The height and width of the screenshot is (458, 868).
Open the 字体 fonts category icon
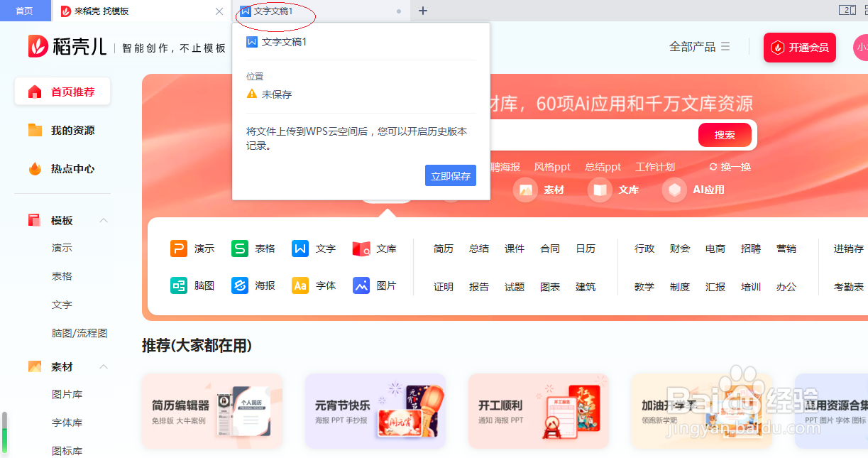click(x=300, y=285)
